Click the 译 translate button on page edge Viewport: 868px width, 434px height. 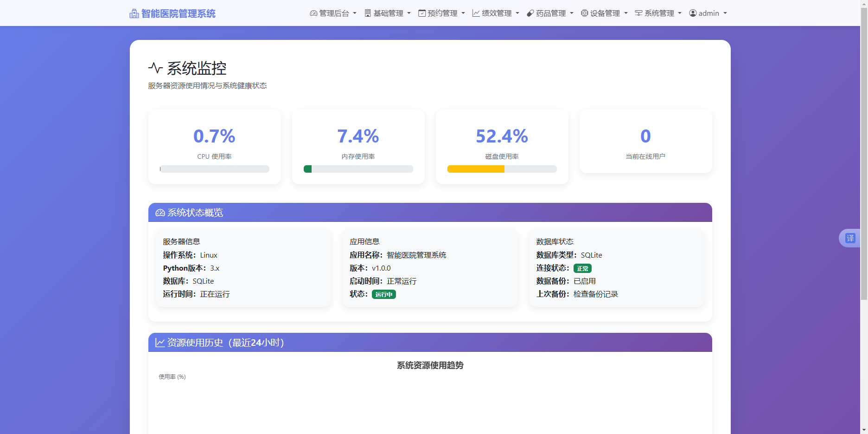click(x=850, y=238)
